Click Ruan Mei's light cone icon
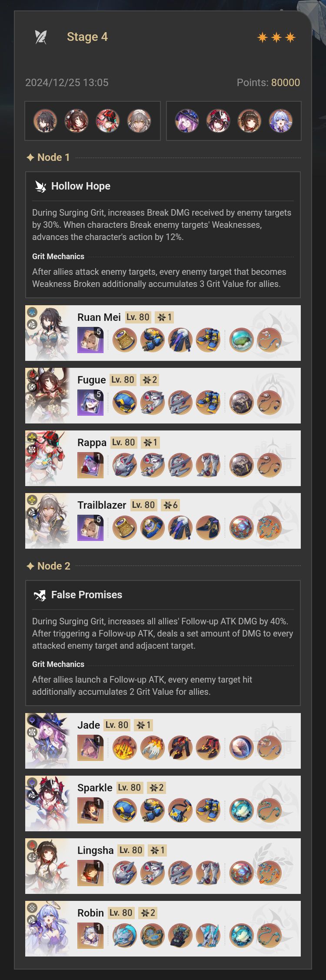This screenshot has width=326, height=980. point(90,340)
